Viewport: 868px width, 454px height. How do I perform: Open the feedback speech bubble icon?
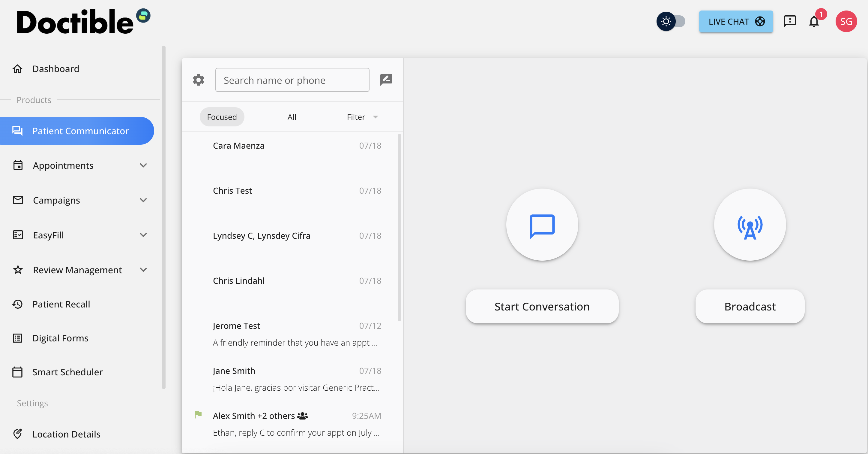(790, 21)
